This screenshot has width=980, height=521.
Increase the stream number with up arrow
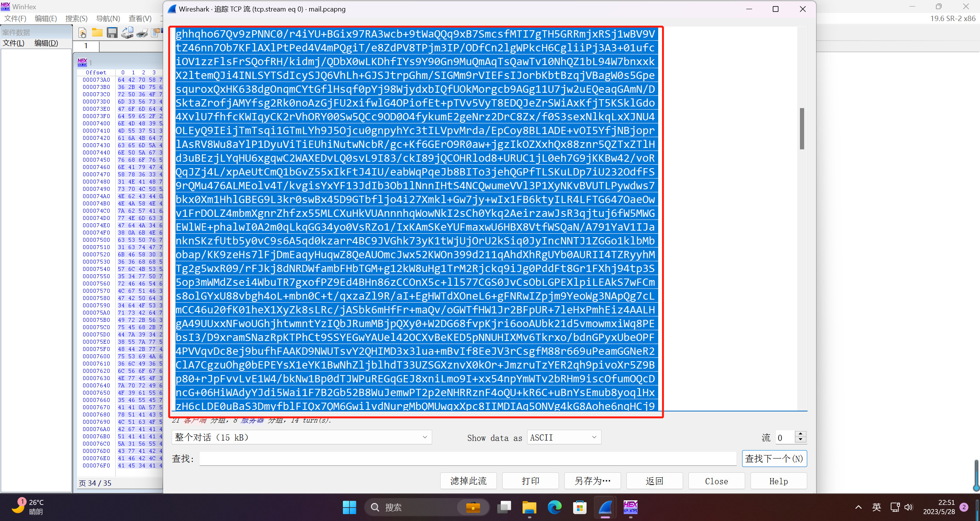(x=800, y=434)
